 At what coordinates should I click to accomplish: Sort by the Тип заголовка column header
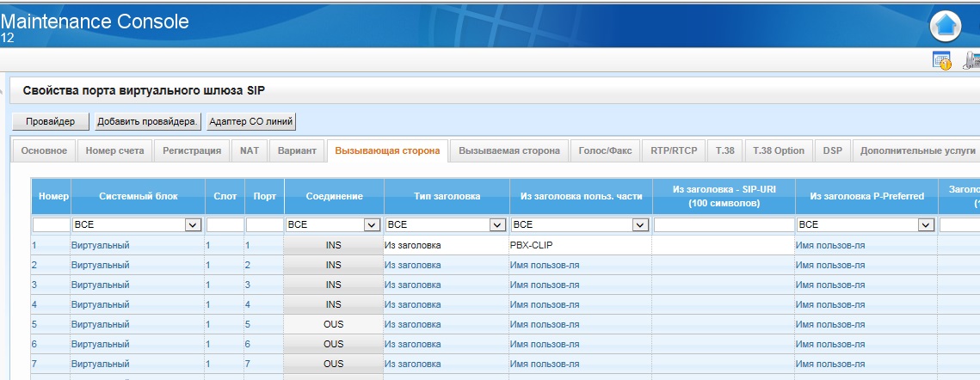pyautogui.click(x=447, y=196)
